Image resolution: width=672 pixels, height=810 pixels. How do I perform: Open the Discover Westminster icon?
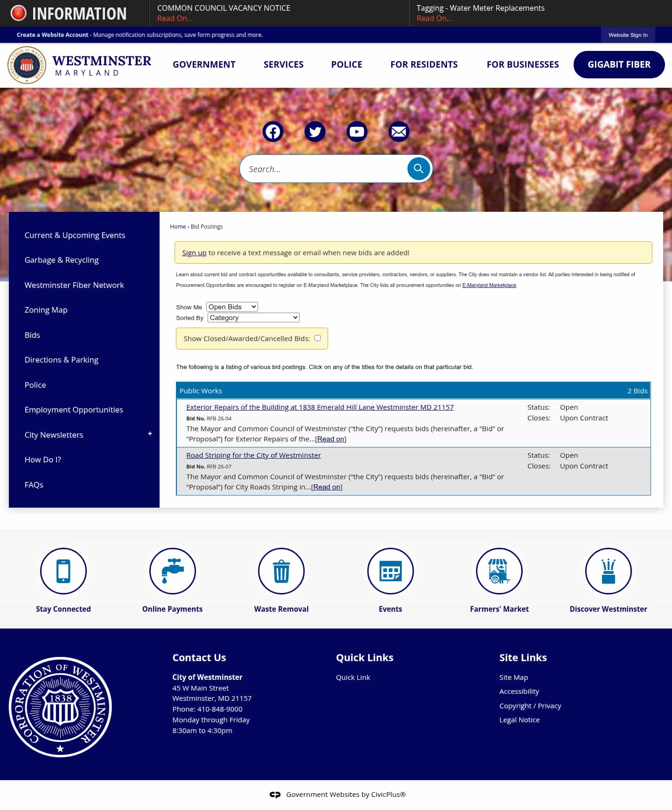tap(609, 571)
